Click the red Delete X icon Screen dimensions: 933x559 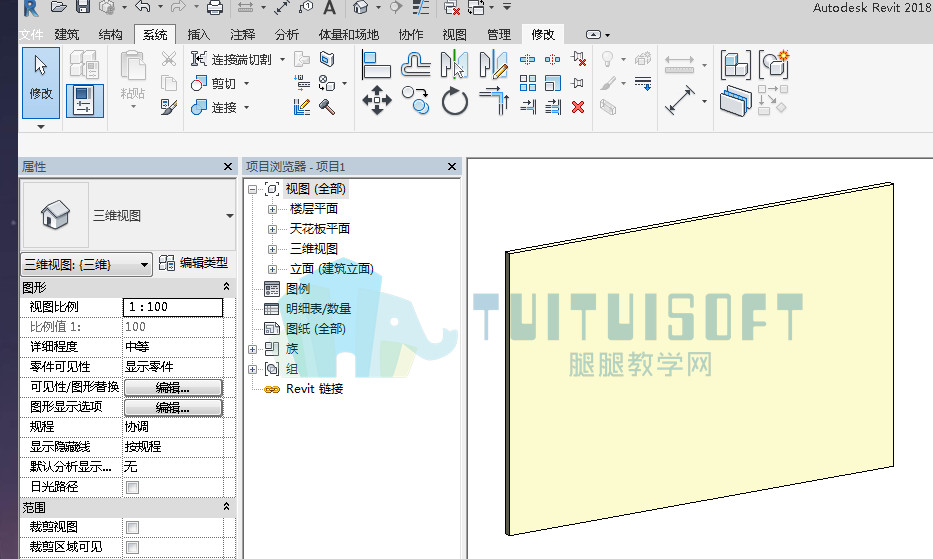tap(578, 107)
